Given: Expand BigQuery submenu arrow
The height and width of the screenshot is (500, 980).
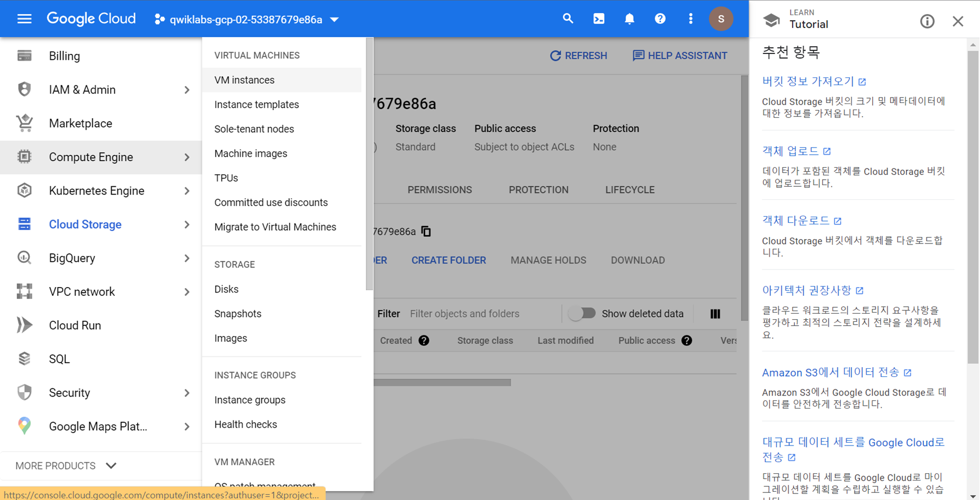Looking at the screenshot, I should [x=187, y=258].
